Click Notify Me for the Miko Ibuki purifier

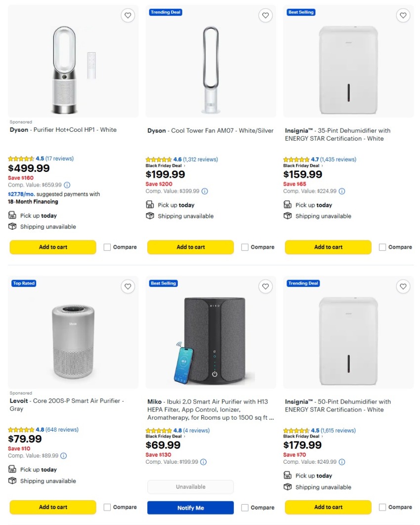coord(190,507)
